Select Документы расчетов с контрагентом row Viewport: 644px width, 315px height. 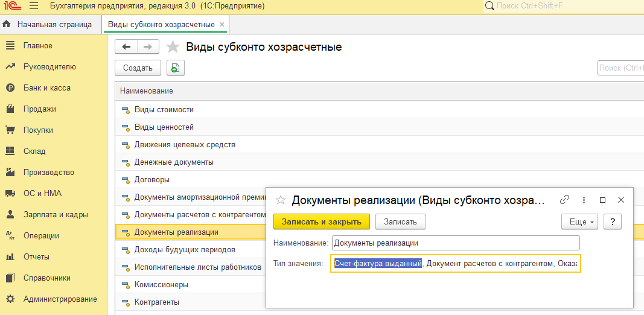191,215
